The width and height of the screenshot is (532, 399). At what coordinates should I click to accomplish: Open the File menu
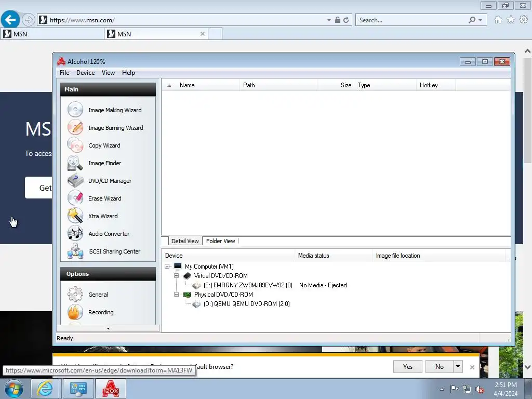(x=64, y=73)
